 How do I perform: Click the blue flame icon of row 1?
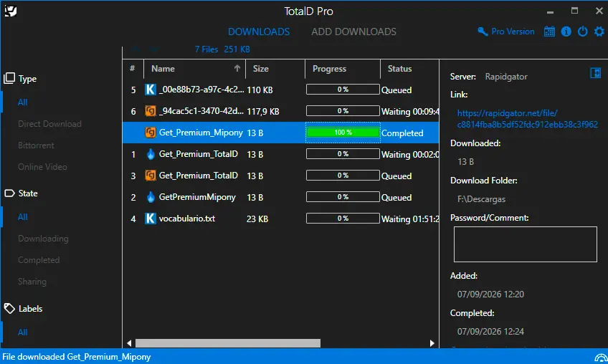coord(151,154)
